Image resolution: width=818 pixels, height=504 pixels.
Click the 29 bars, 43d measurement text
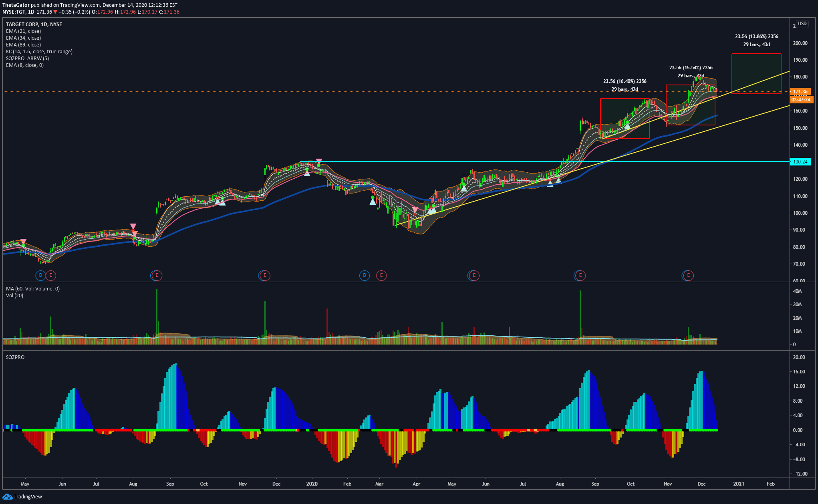pos(757,44)
